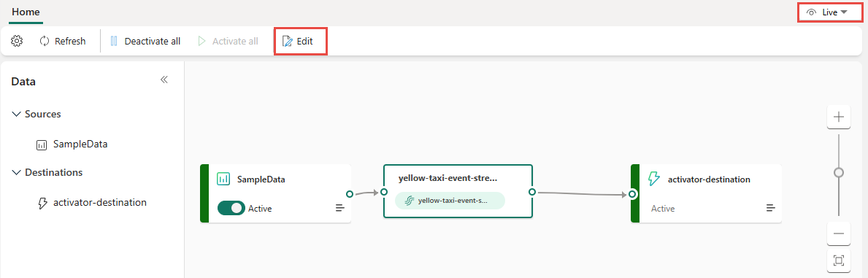Click the zoom slider handle

(839, 173)
